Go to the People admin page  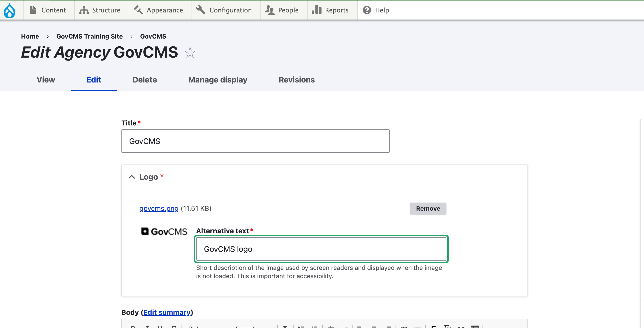282,10
